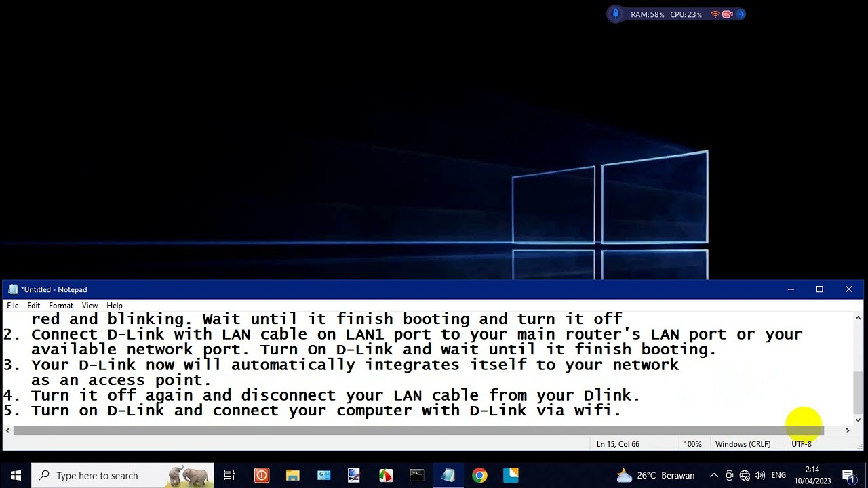Click the horizontal scrollbar thumb in Notepad
This screenshot has width=868, height=488.
[x=418, y=430]
